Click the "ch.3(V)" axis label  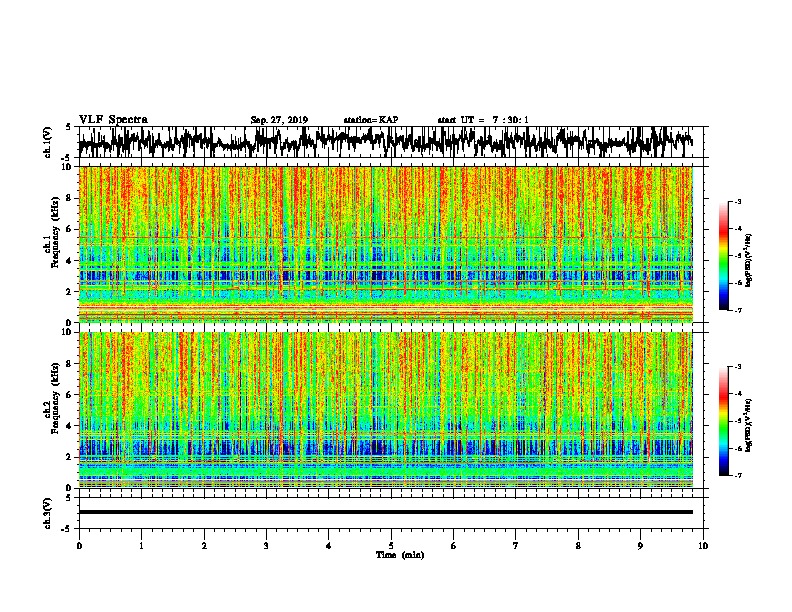[47, 513]
